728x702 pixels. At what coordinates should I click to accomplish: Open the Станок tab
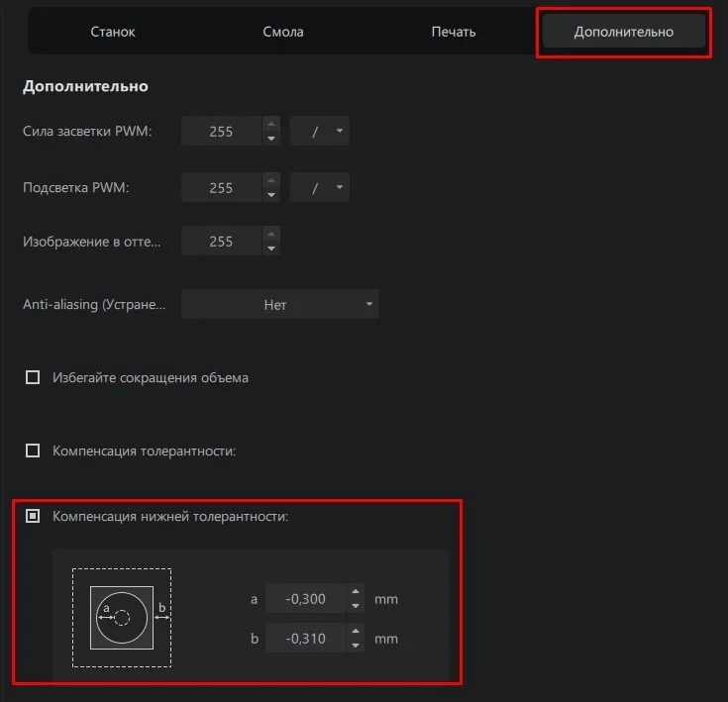[x=113, y=32]
